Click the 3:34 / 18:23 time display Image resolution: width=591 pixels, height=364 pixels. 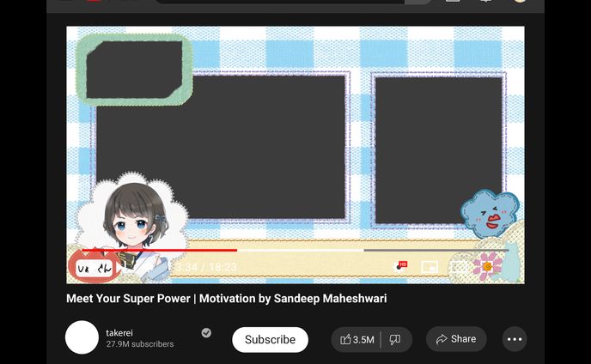click(206, 267)
